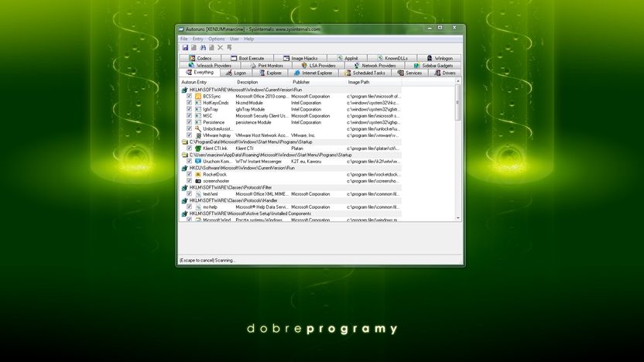Click the Refresh toolbar icon

click(x=194, y=48)
